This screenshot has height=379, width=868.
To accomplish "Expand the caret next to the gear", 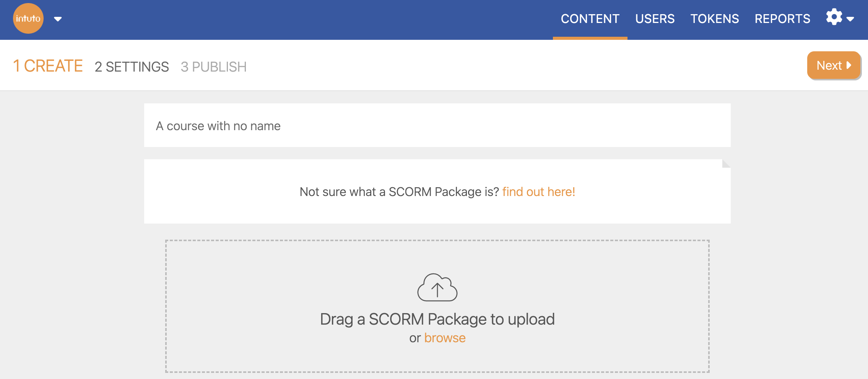I will 850,19.
